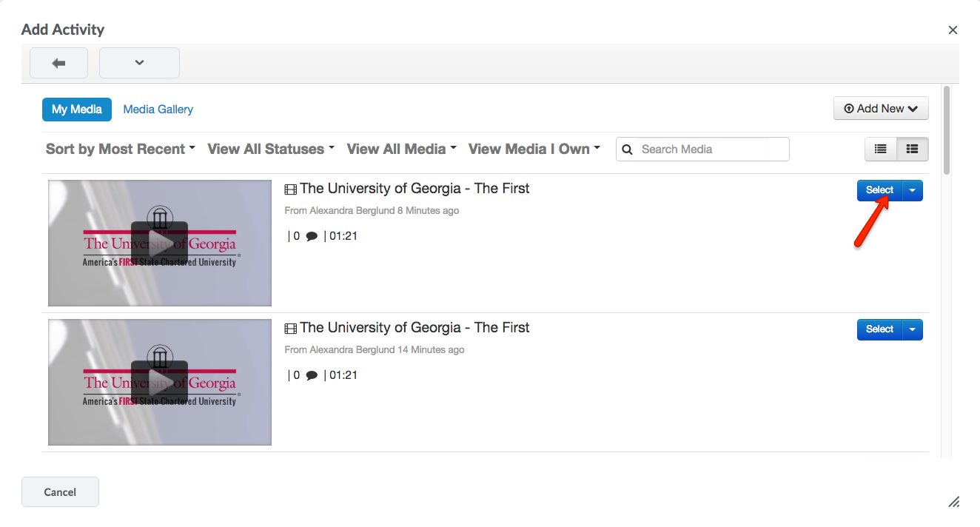980x527 pixels.
Task: Open Sort by Most Recent menu
Action: coord(120,149)
